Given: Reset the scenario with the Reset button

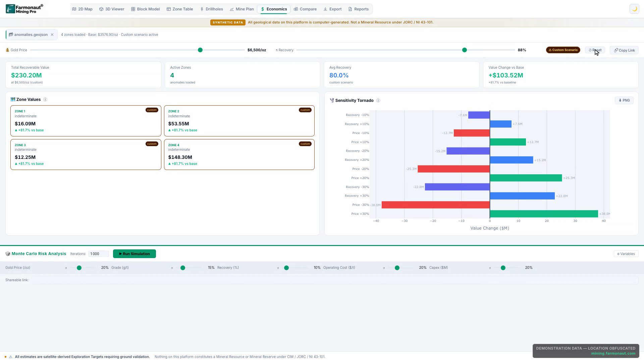Looking at the screenshot, I should point(595,50).
